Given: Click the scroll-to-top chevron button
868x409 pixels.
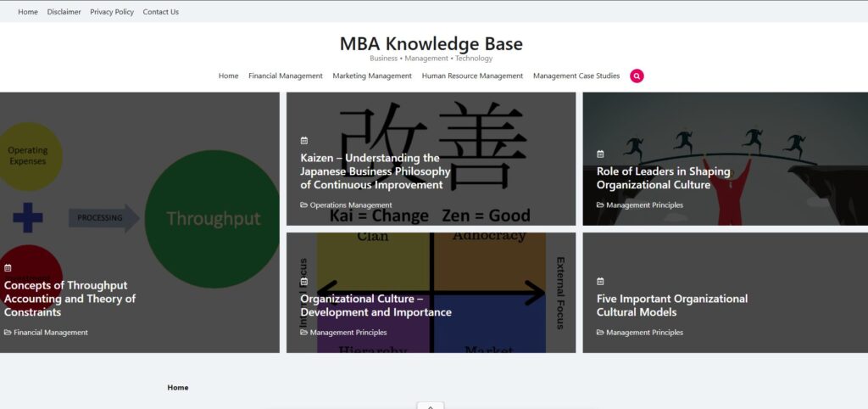Looking at the screenshot, I should [x=430, y=406].
